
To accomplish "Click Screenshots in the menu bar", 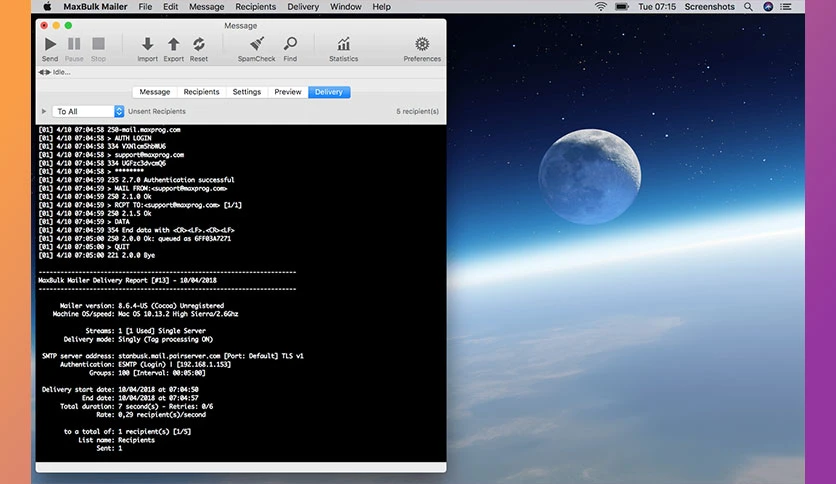I will pyautogui.click(x=709, y=7).
